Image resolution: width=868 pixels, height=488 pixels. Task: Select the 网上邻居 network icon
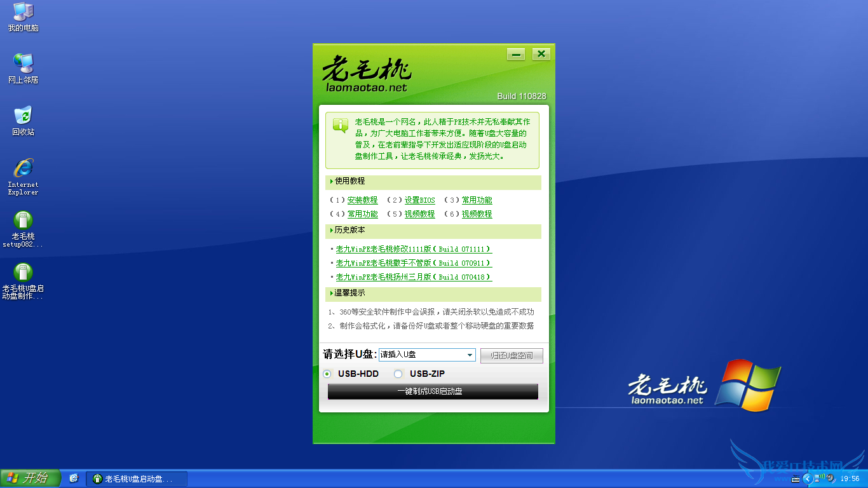point(24,69)
